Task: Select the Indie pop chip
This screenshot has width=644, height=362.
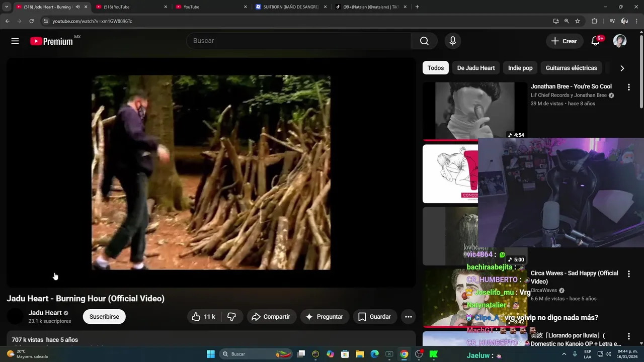Action: coord(520,68)
